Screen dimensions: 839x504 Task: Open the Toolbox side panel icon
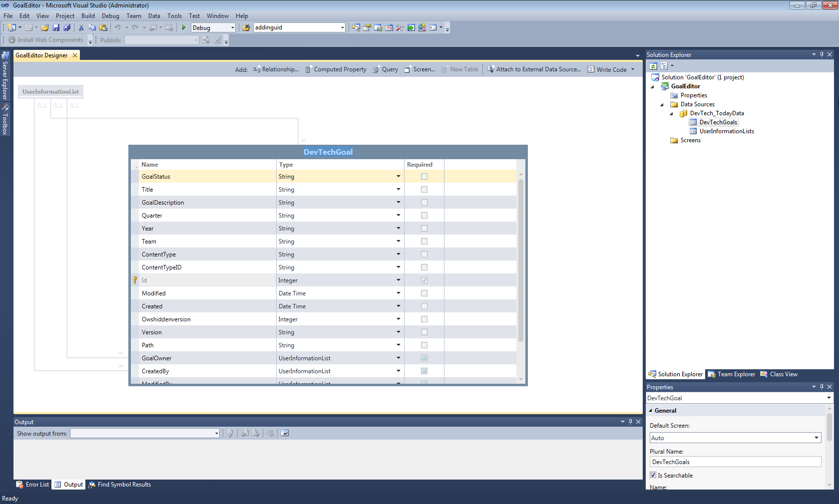[5, 120]
